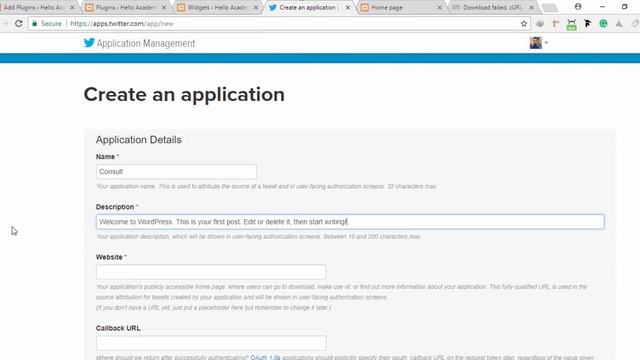Viewport: 640px width, 360px height.
Task: Restore down the browser window
Action: 624,7
